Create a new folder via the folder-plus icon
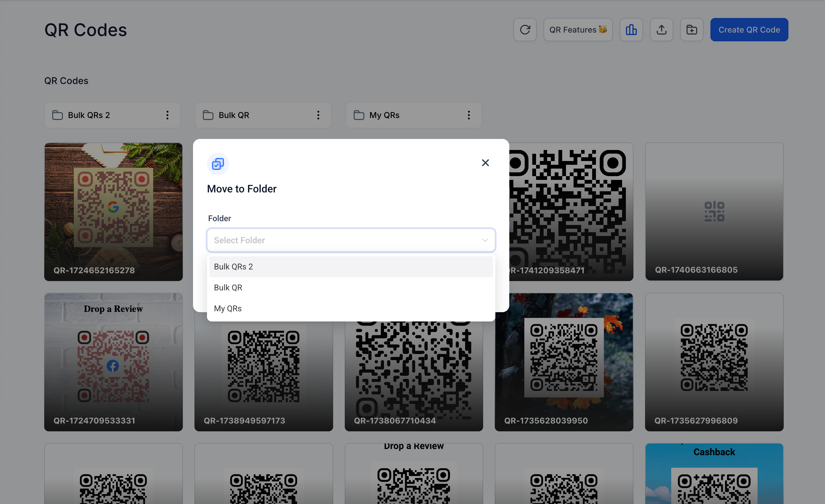Viewport: 825px width, 504px height. tap(692, 29)
